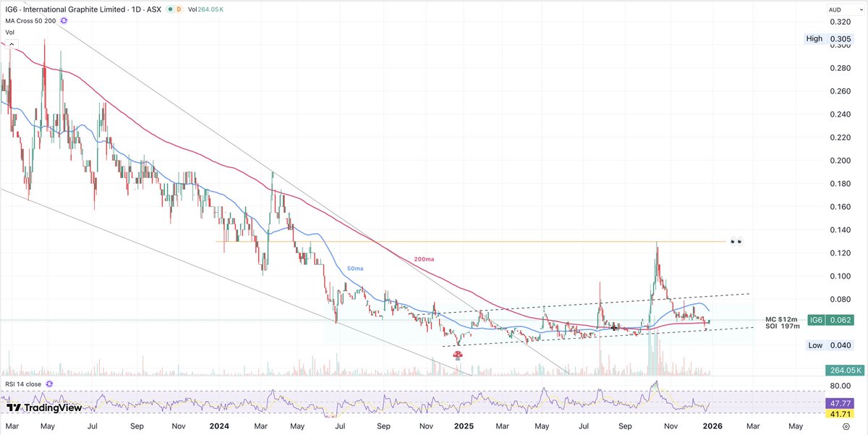
Task: Click the refresh icon next to RSI 14 close
Action: coord(49,383)
